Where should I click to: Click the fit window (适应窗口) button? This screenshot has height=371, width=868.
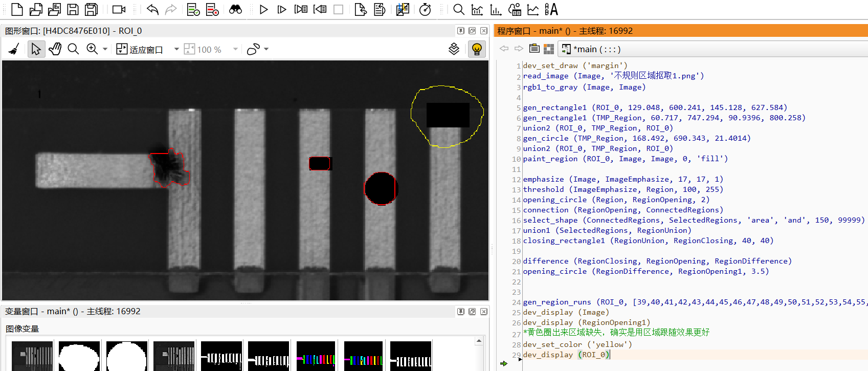pyautogui.click(x=140, y=49)
